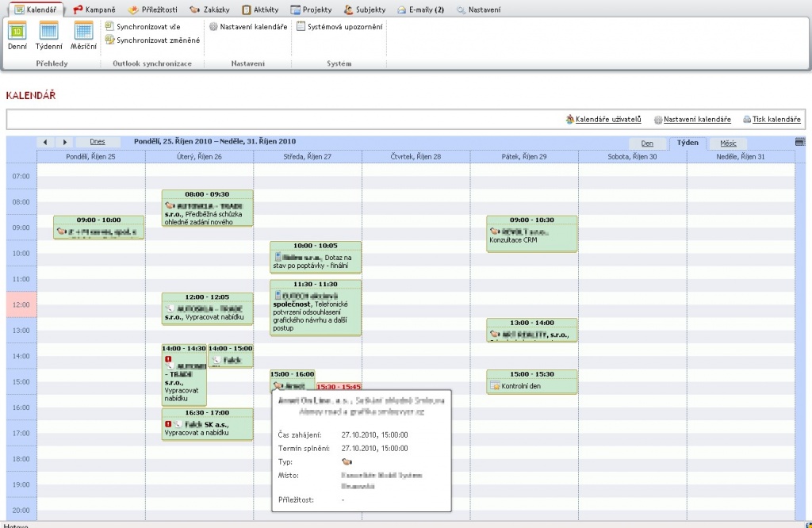The height and width of the screenshot is (528, 812).
Task: Open the Týdenní weekly overview icon
Action: 48,35
